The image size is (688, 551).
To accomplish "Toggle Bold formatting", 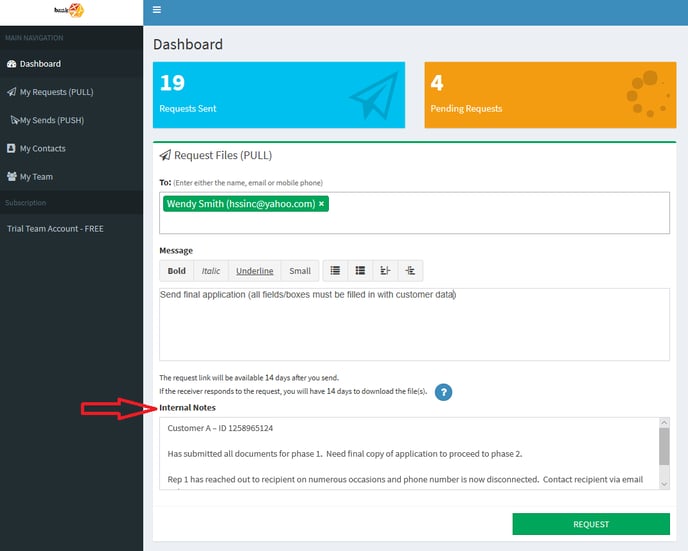I will coord(176,271).
